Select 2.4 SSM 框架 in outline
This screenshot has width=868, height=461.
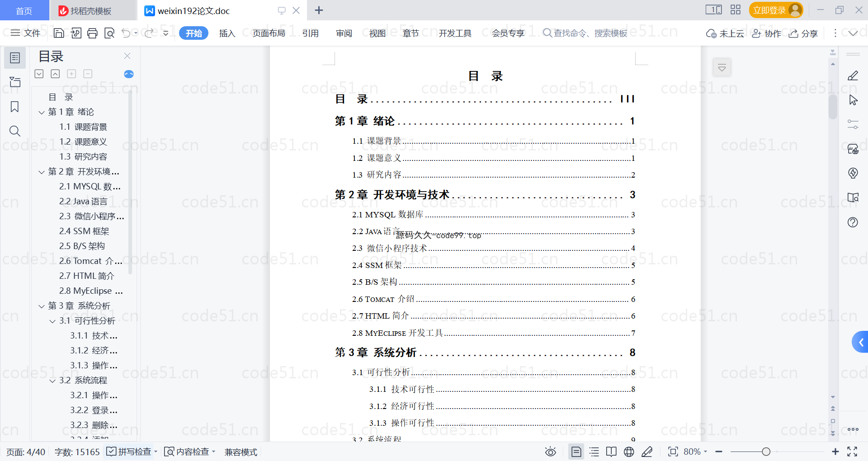[x=84, y=231]
